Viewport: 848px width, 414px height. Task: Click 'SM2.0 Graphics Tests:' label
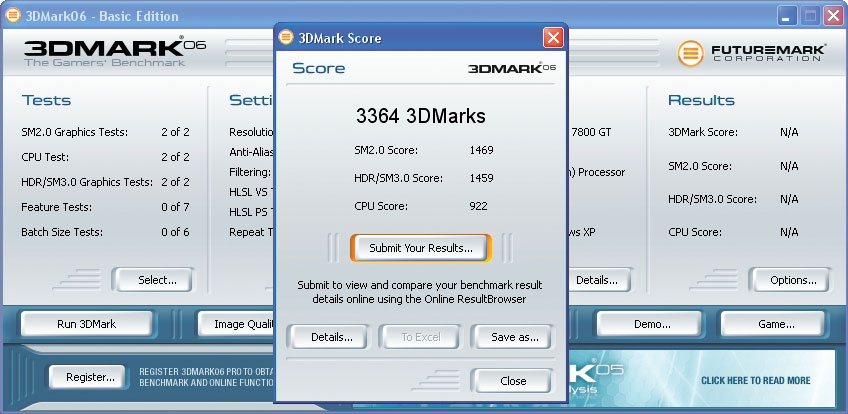click(x=75, y=132)
